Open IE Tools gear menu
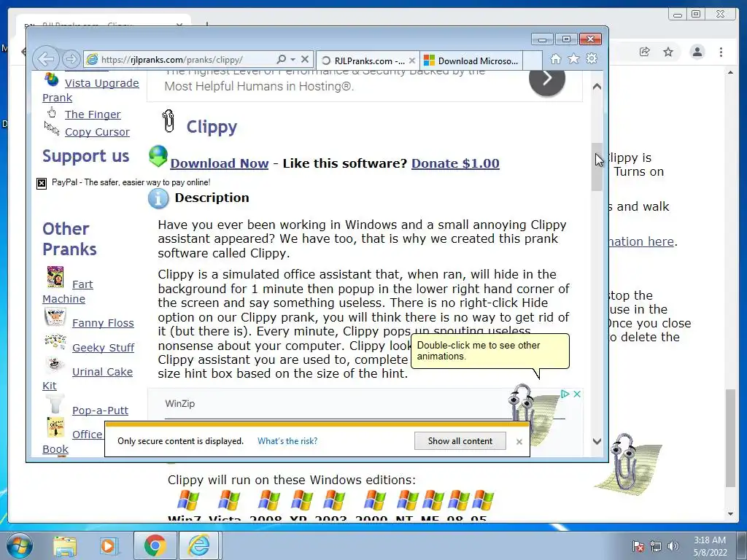This screenshot has height=560, width=747. click(592, 58)
